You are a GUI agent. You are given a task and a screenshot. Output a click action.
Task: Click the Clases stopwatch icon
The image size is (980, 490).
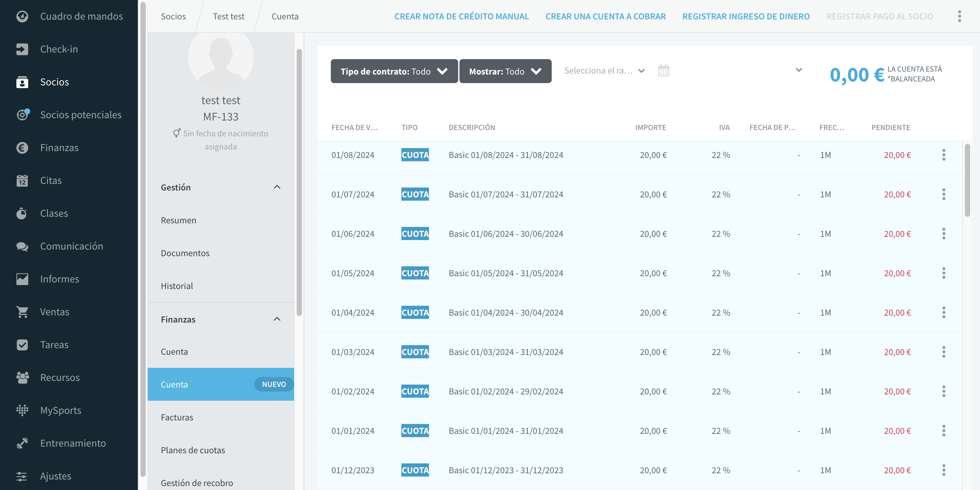tap(22, 213)
